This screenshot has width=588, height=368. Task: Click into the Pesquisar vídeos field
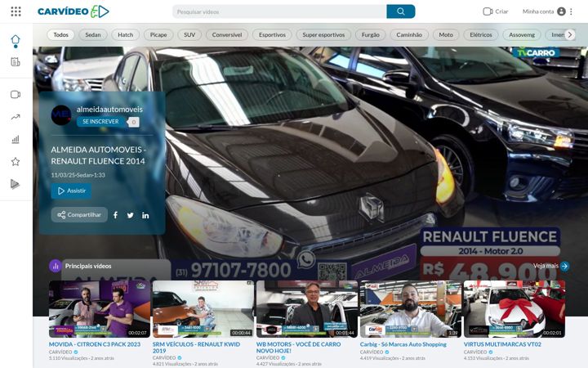tap(280, 11)
